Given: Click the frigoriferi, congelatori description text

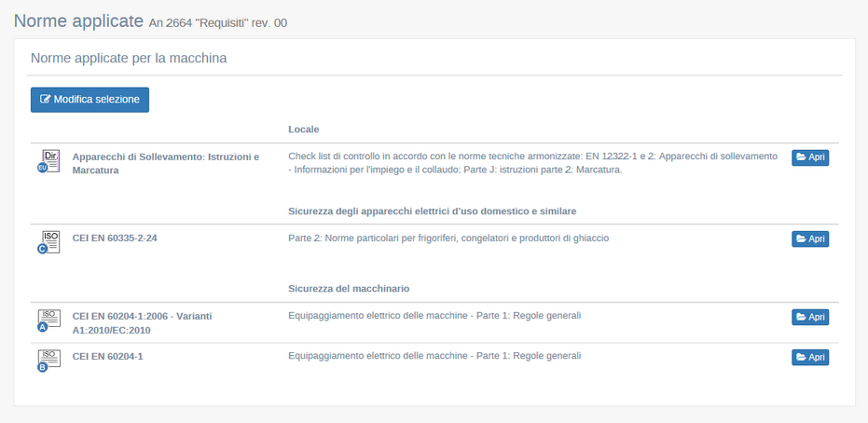Looking at the screenshot, I should pyautogui.click(x=448, y=239).
